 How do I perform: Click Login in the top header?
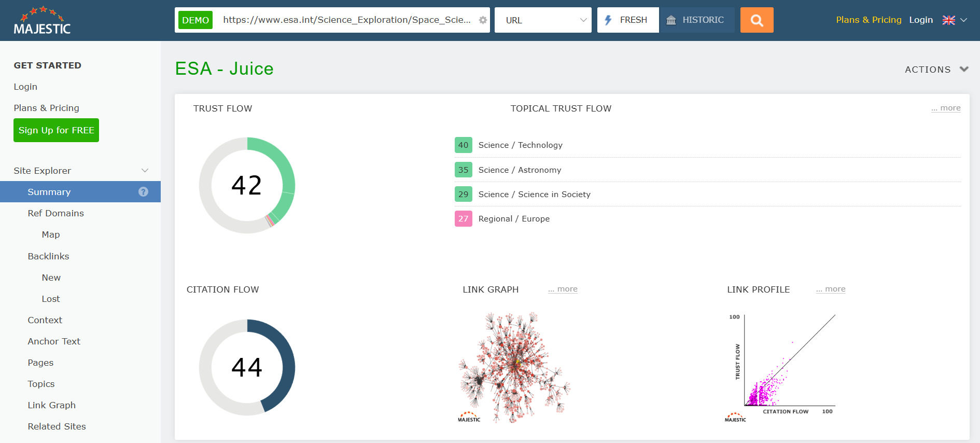click(921, 20)
